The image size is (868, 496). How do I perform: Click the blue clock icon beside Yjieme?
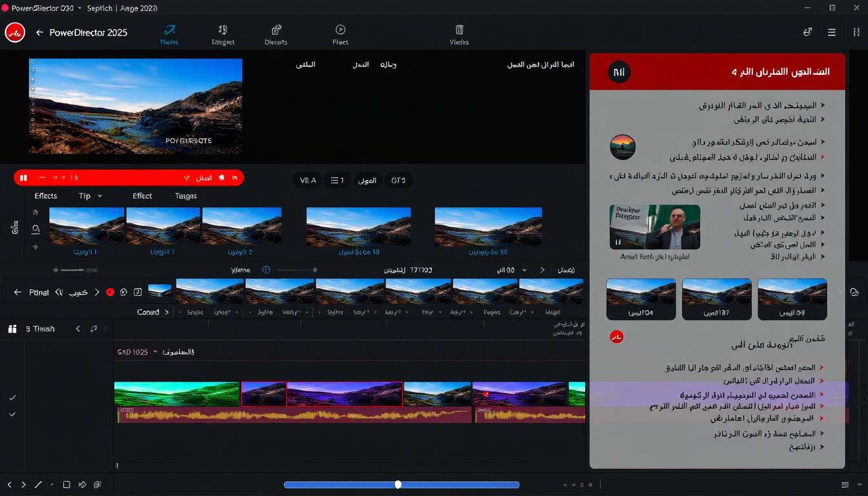coord(266,270)
